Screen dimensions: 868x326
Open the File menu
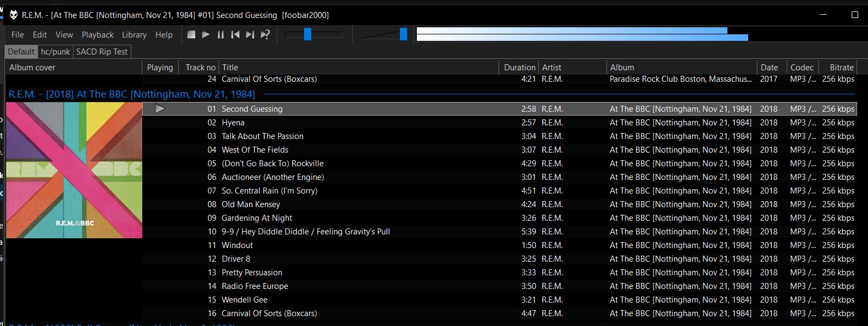17,34
